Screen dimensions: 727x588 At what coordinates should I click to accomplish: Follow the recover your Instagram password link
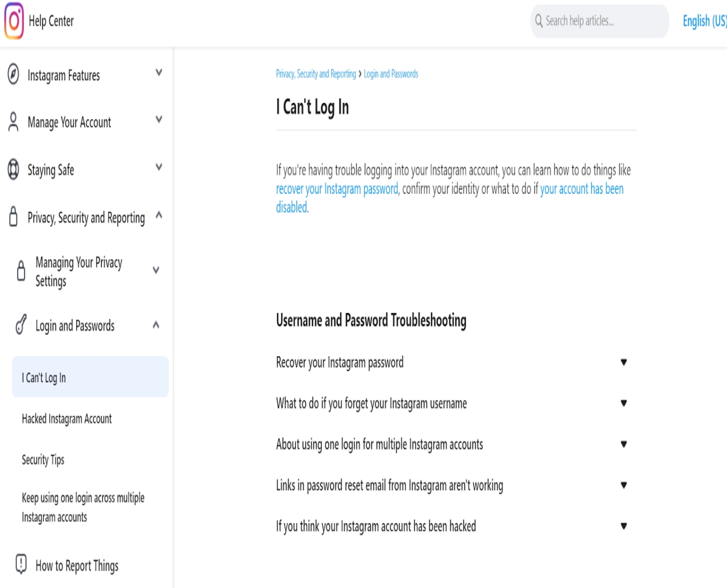click(337, 189)
